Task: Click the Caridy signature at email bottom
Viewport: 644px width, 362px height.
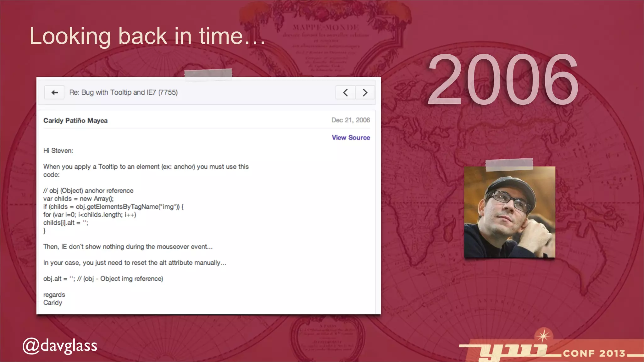Action: tap(53, 303)
